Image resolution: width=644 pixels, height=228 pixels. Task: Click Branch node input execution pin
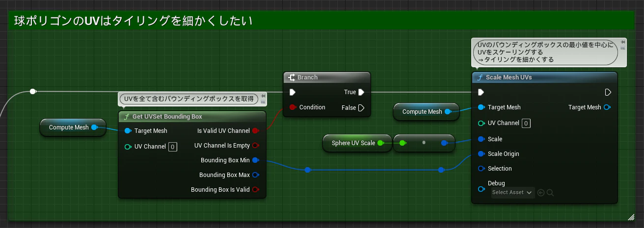(293, 92)
